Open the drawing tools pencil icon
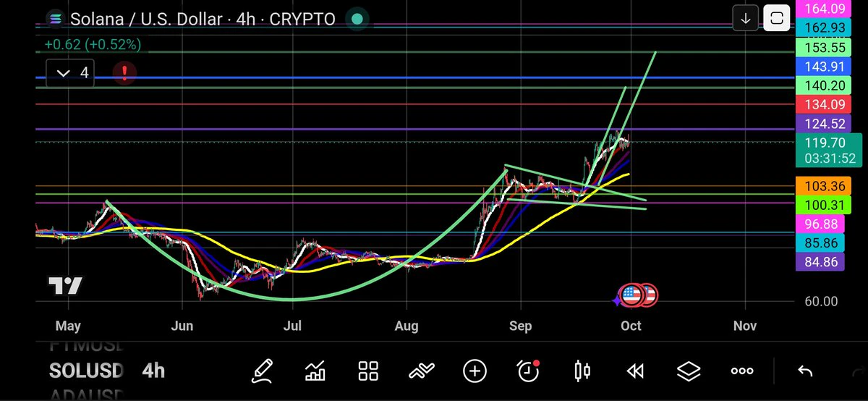The height and width of the screenshot is (401, 868). tap(262, 371)
